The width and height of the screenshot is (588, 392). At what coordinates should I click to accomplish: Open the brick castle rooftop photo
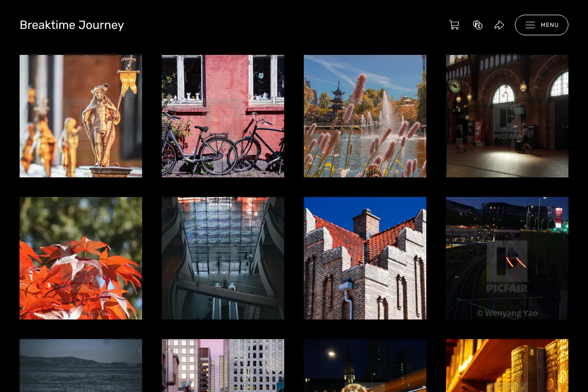click(x=365, y=258)
